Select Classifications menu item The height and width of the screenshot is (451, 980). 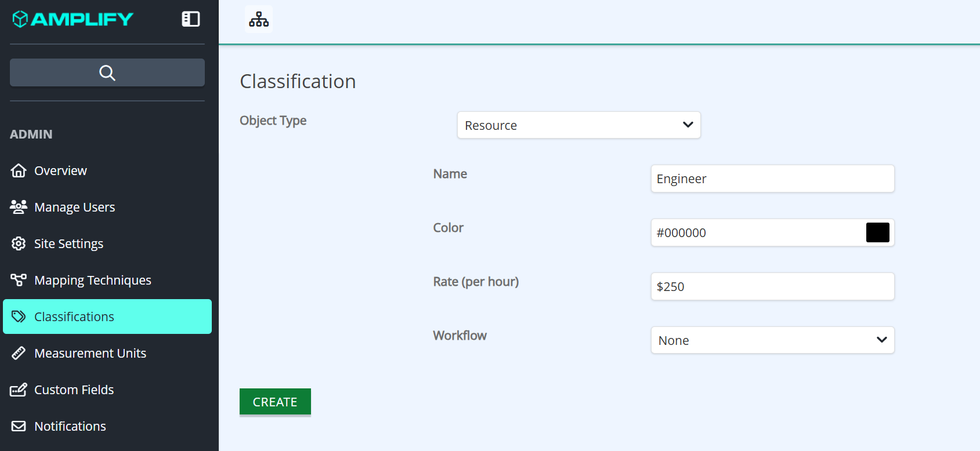(107, 317)
